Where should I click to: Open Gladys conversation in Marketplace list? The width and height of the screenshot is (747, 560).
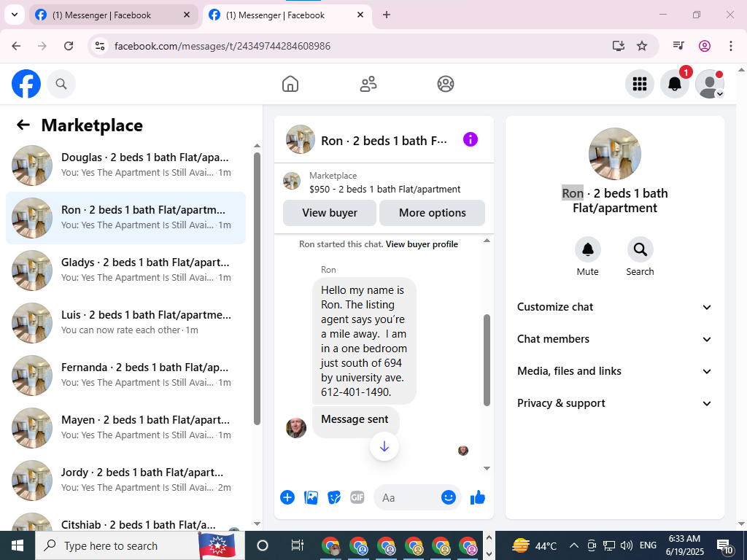(125, 271)
